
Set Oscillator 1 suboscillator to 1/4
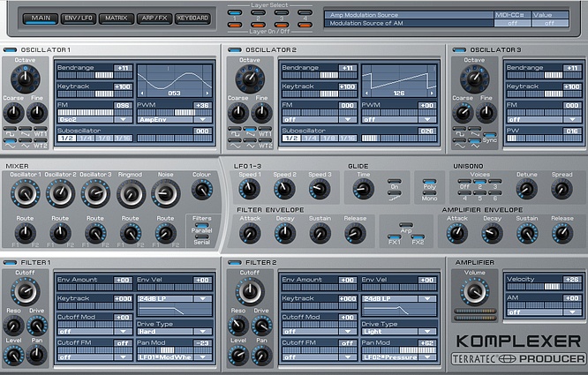tap(86, 139)
